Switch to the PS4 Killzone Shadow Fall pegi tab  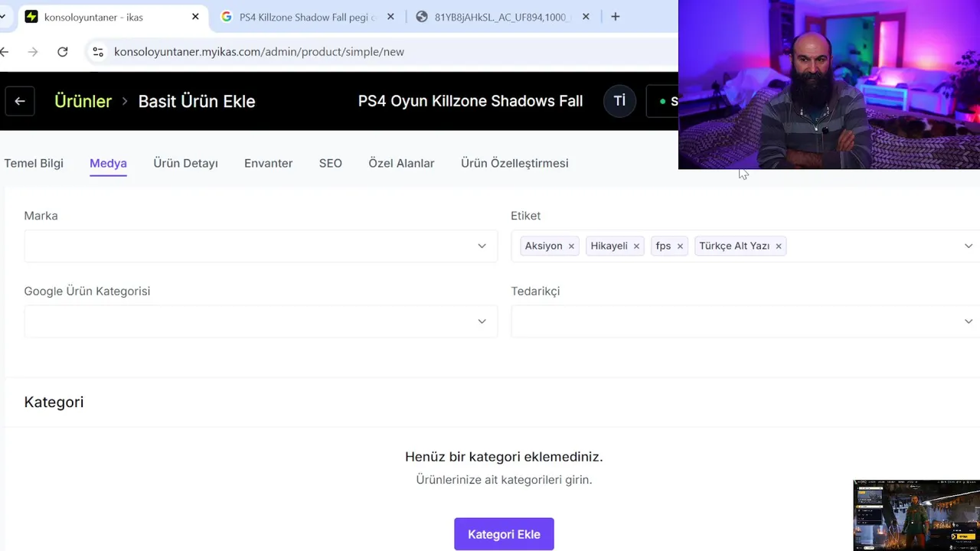[308, 17]
